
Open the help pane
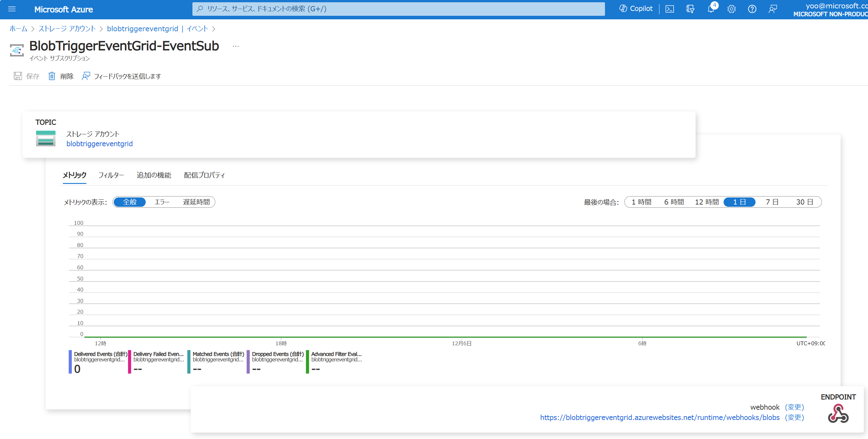[752, 9]
